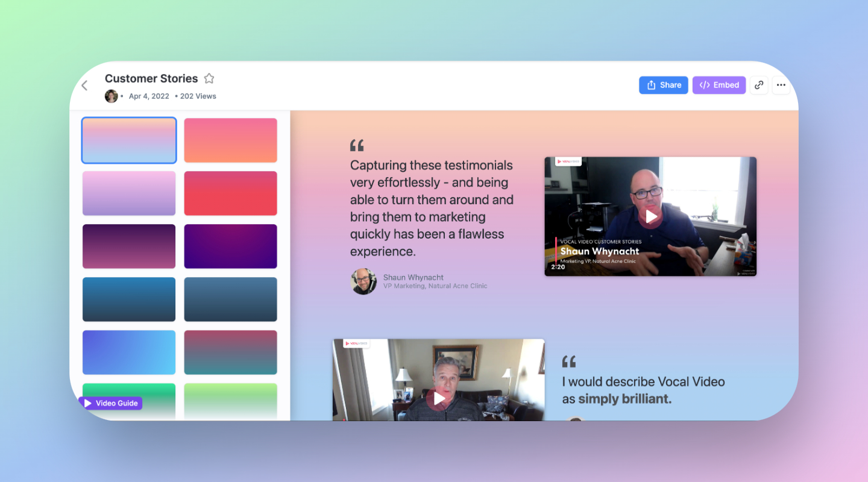Click VP Marketing, Natural Acne Clinic subtitle
The width and height of the screenshot is (868, 482).
tap(435, 286)
